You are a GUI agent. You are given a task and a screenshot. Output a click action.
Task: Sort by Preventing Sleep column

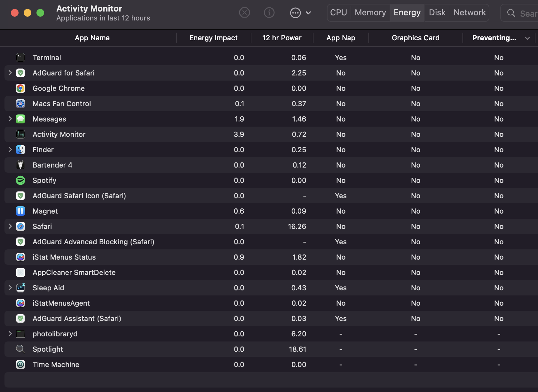[494, 38]
